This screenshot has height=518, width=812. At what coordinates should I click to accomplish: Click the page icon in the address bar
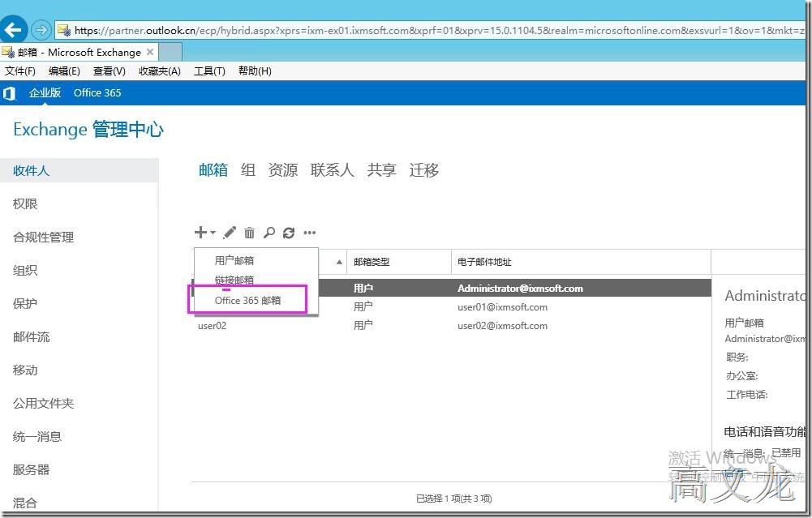coord(64,30)
